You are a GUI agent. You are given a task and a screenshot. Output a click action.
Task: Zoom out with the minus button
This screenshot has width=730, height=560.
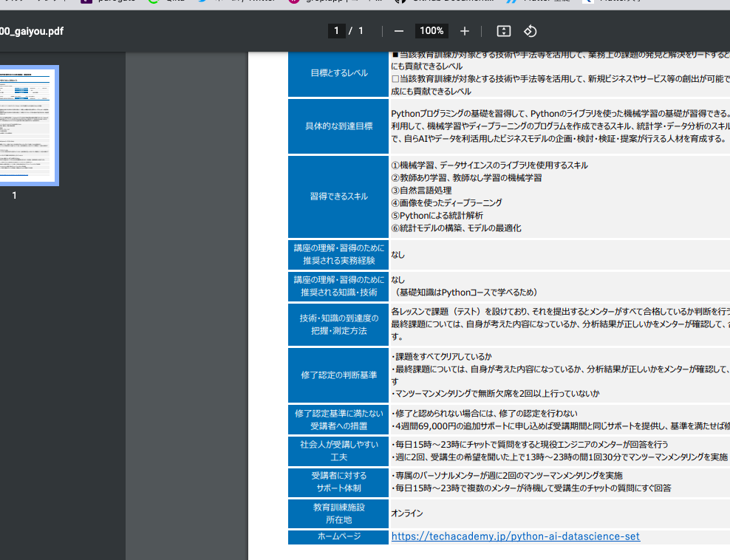click(x=398, y=31)
